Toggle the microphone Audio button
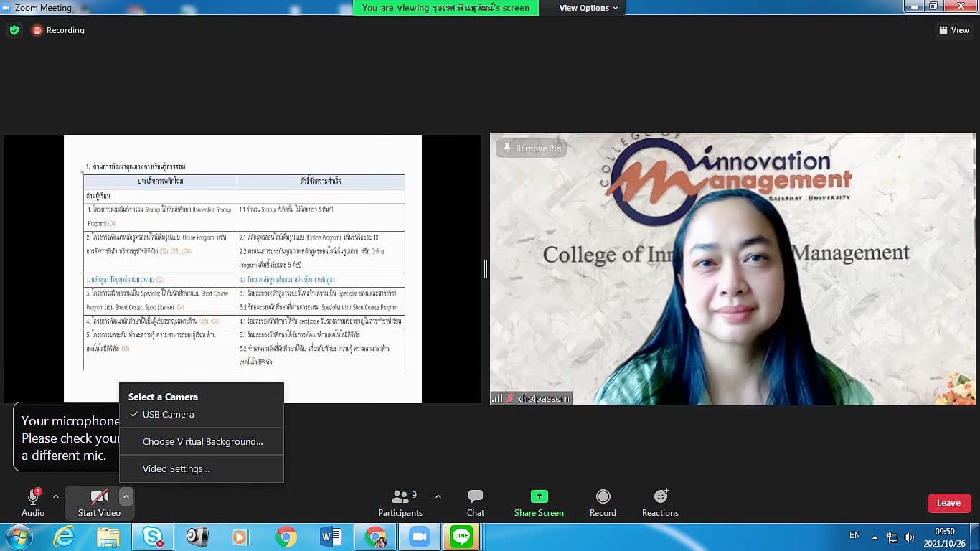Screen dimensions: 980x551 tap(33, 503)
